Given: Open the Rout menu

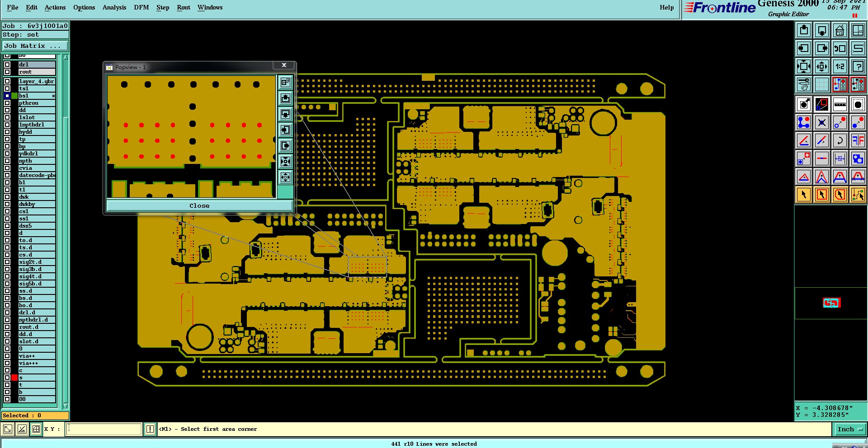Looking at the screenshot, I should coord(184,7).
